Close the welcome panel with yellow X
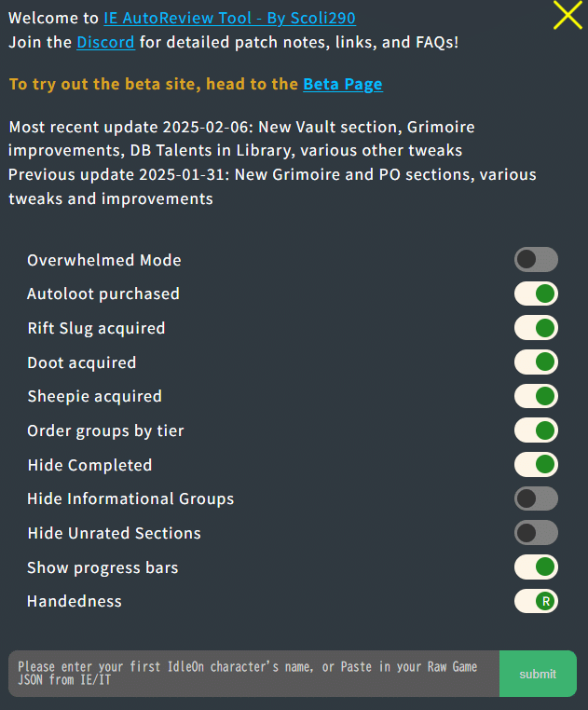588x710 pixels. (567, 15)
